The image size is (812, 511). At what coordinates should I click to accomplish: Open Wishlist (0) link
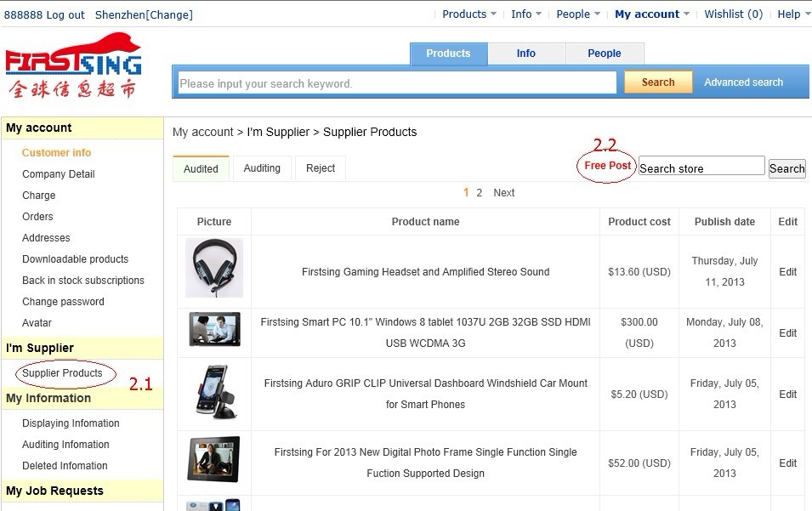pyautogui.click(x=733, y=14)
